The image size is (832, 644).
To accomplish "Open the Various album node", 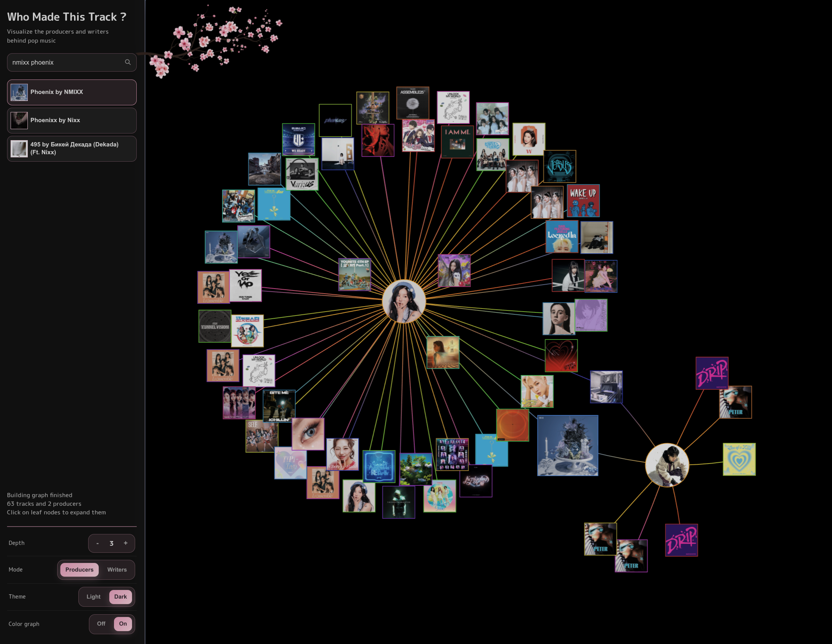I will click(302, 174).
